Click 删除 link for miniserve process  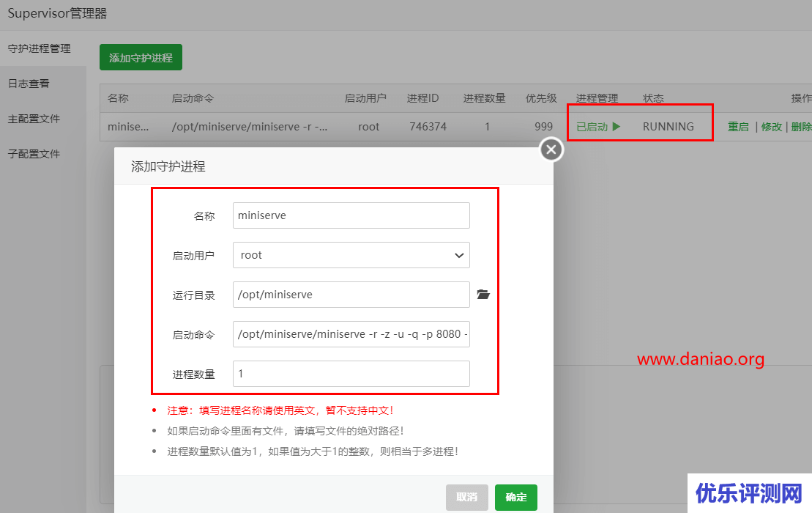(x=801, y=127)
